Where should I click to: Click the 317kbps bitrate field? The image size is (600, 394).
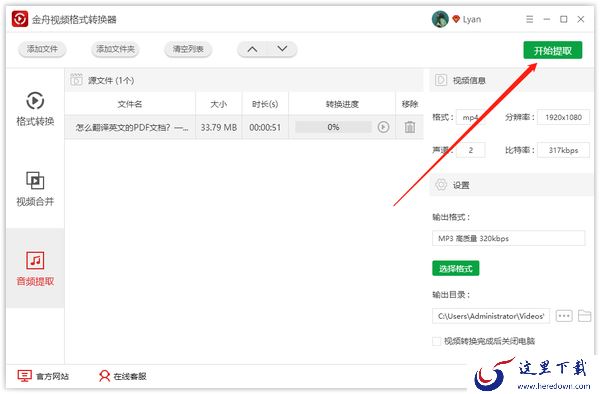coord(563,150)
